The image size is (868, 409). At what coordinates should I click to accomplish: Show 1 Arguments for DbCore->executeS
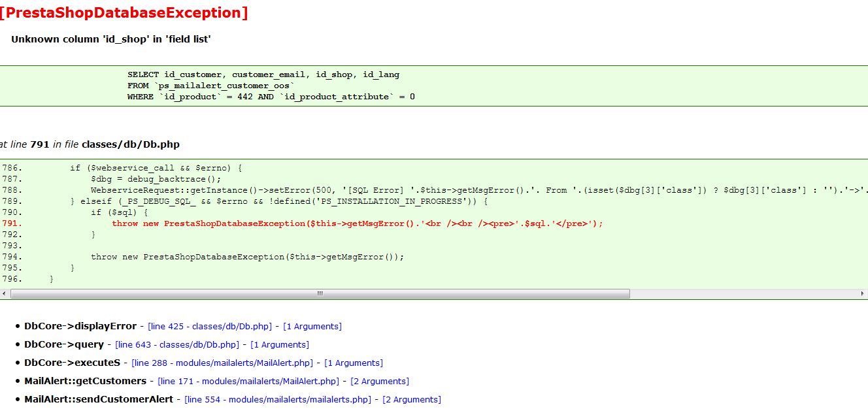tap(354, 363)
